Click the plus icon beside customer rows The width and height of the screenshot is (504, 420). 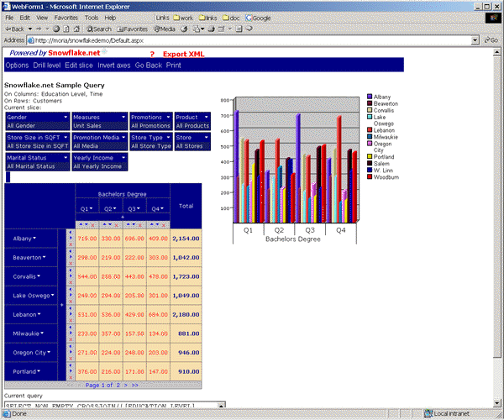(x=62, y=305)
